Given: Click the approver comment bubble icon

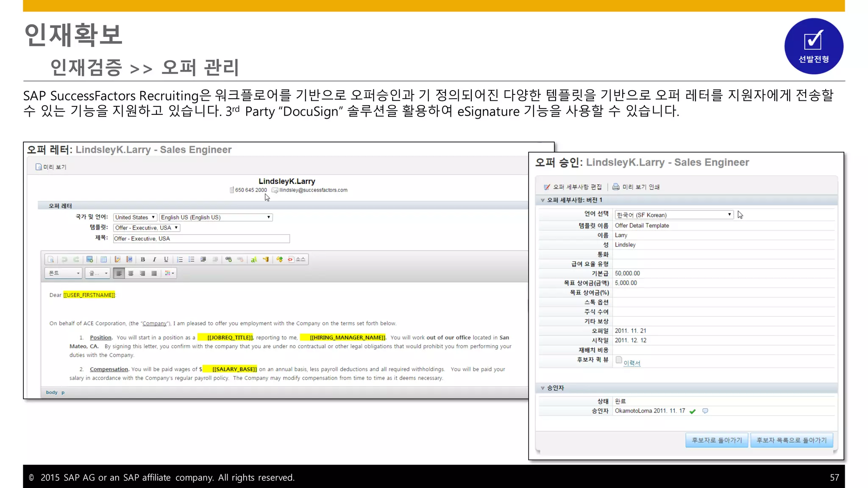Looking at the screenshot, I should [x=705, y=411].
